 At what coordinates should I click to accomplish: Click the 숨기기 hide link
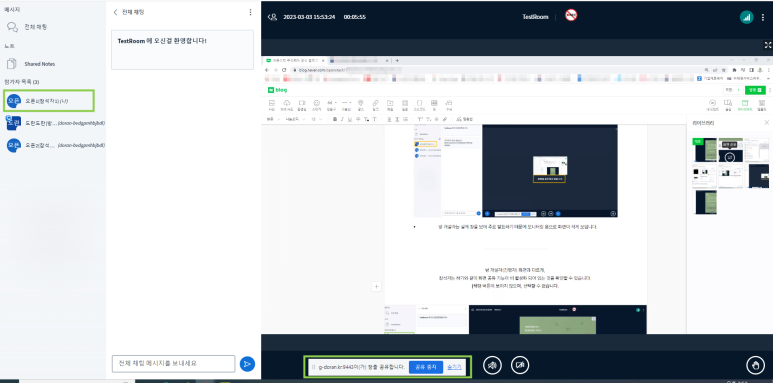tap(454, 367)
